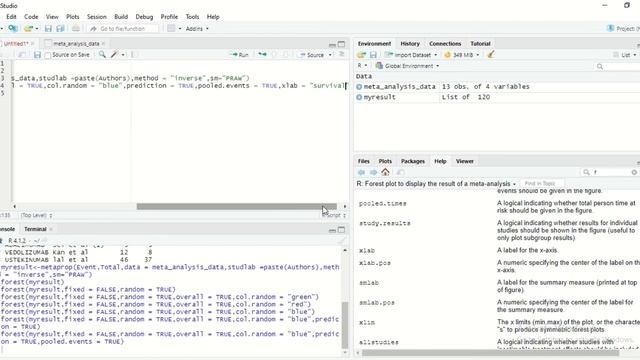640x360 pixels.
Task: Click the help search input field
Action: [610, 172]
